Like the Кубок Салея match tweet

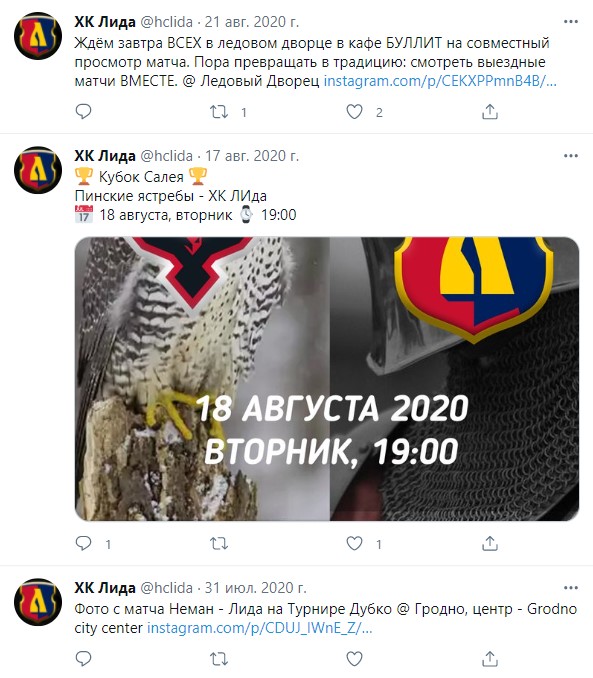(354, 543)
